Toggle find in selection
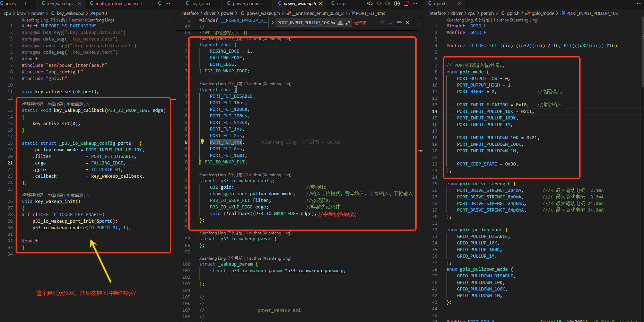The image size is (644, 322). [x=399, y=23]
